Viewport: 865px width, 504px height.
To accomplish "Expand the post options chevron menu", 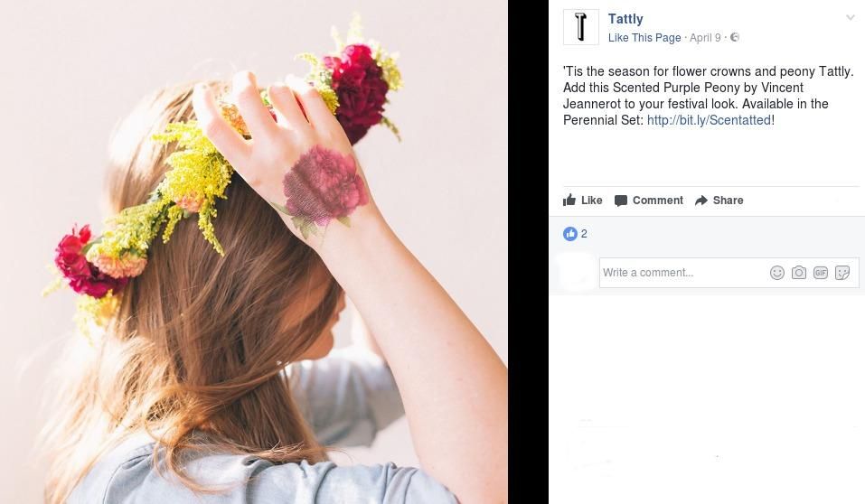I will point(850,18).
